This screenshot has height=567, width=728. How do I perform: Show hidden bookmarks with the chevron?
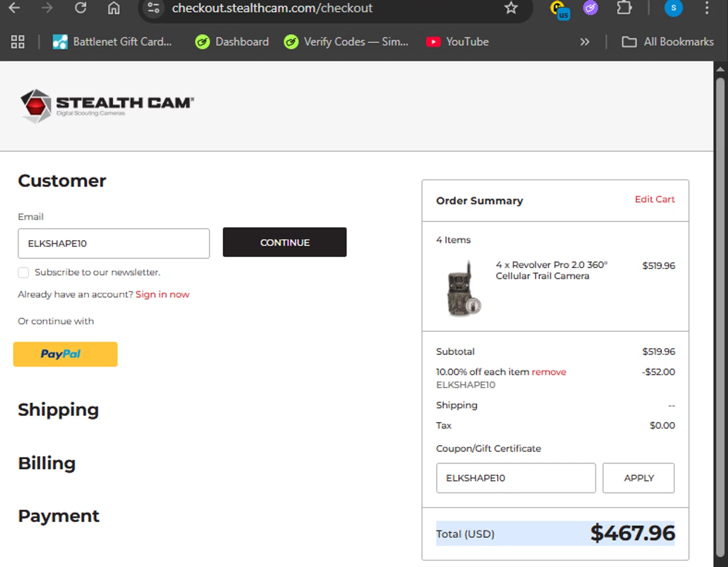tap(585, 42)
